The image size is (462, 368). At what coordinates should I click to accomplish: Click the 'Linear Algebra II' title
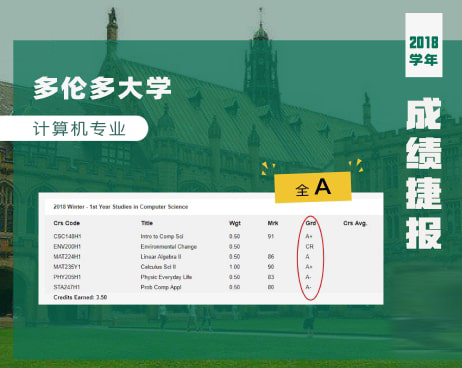tap(161, 257)
